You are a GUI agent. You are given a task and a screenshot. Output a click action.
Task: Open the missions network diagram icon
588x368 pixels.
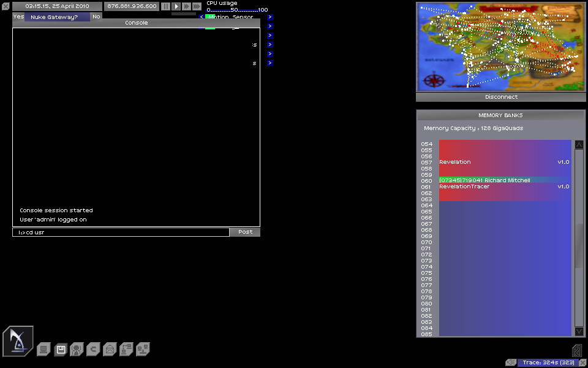(126, 350)
